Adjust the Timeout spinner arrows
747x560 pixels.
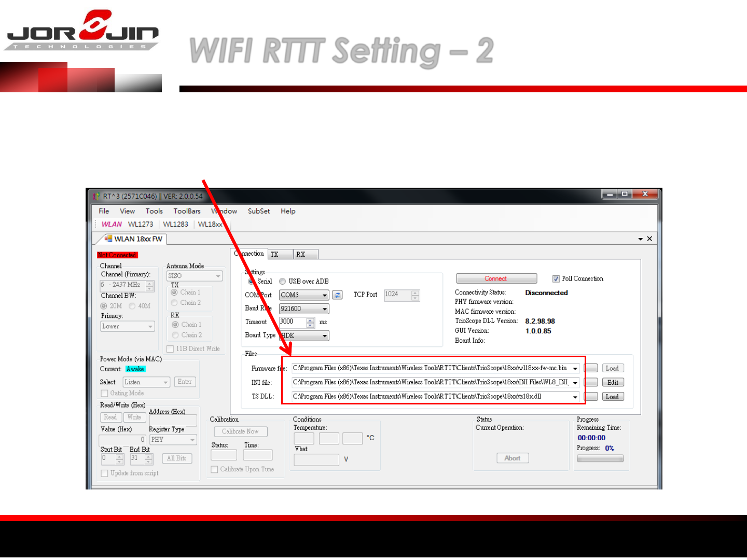pyautogui.click(x=310, y=322)
